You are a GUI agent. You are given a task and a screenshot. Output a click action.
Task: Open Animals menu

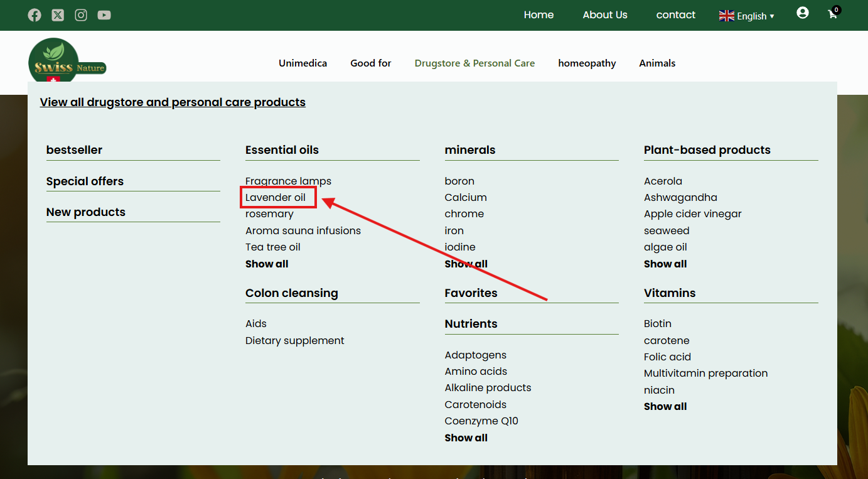pos(657,63)
